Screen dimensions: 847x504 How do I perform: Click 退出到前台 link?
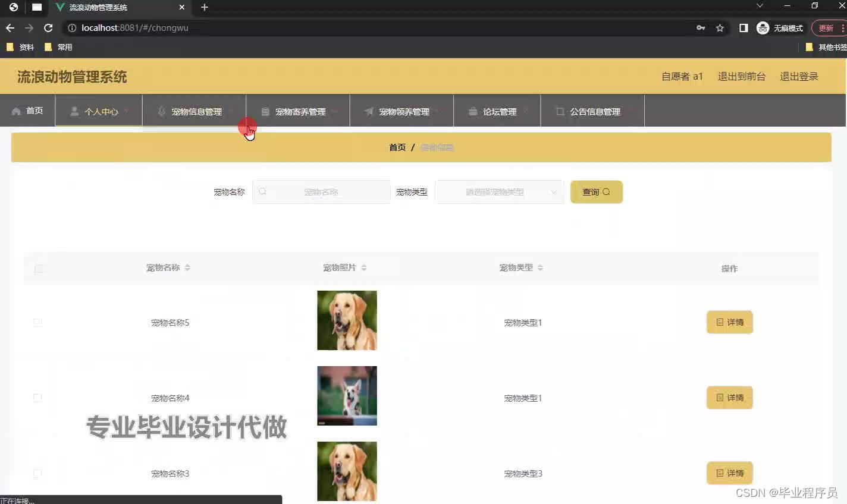click(x=742, y=76)
